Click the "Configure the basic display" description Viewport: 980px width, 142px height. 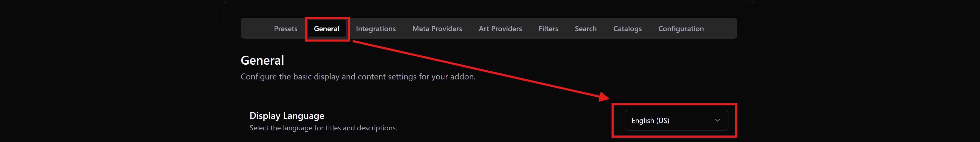click(358, 77)
